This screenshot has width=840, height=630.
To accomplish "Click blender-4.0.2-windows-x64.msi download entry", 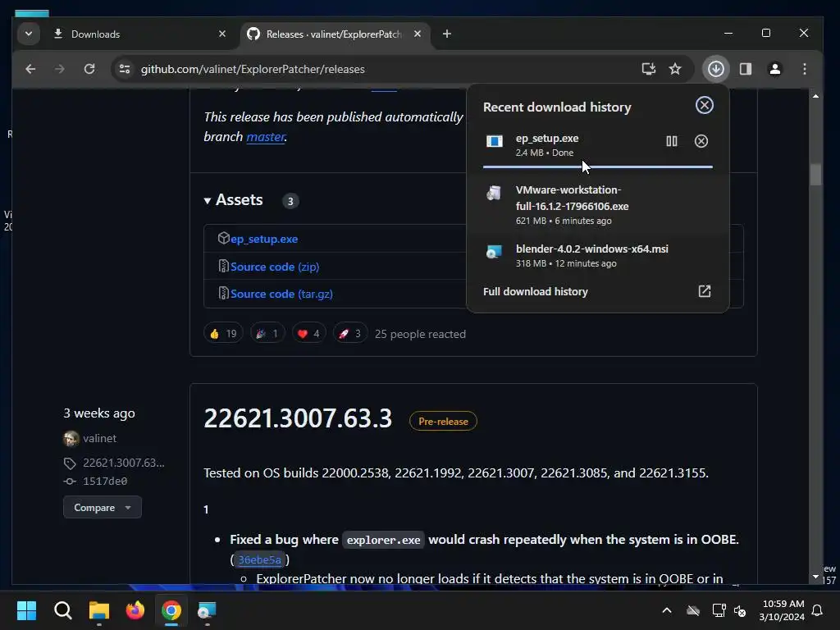I will point(597,256).
